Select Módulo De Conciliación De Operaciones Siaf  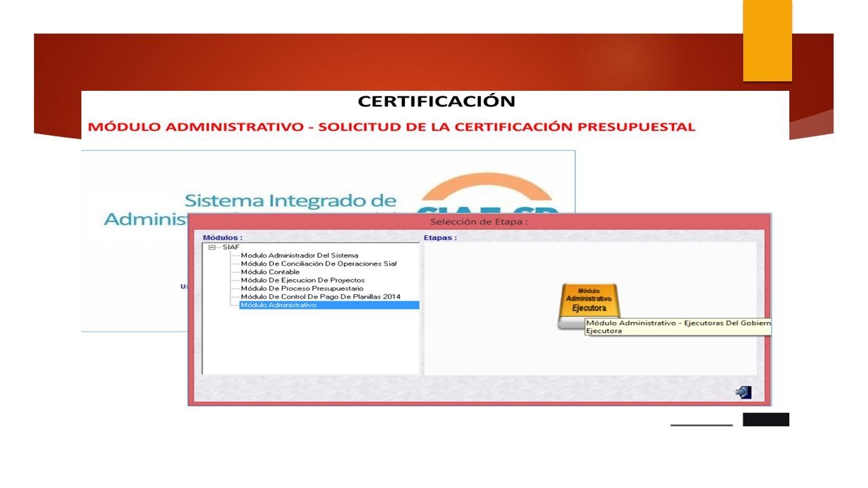[x=319, y=264]
